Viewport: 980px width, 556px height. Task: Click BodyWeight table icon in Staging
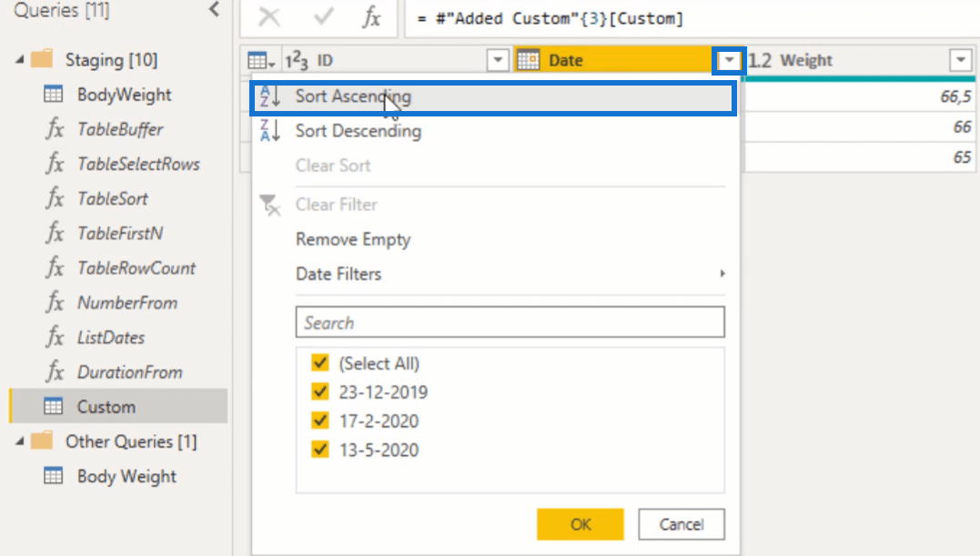tap(53, 95)
